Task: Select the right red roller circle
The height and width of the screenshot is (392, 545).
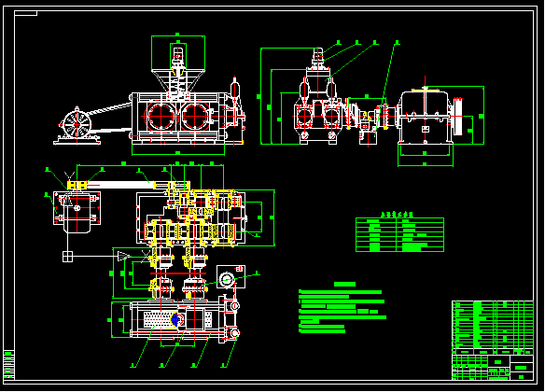Action: coord(195,117)
